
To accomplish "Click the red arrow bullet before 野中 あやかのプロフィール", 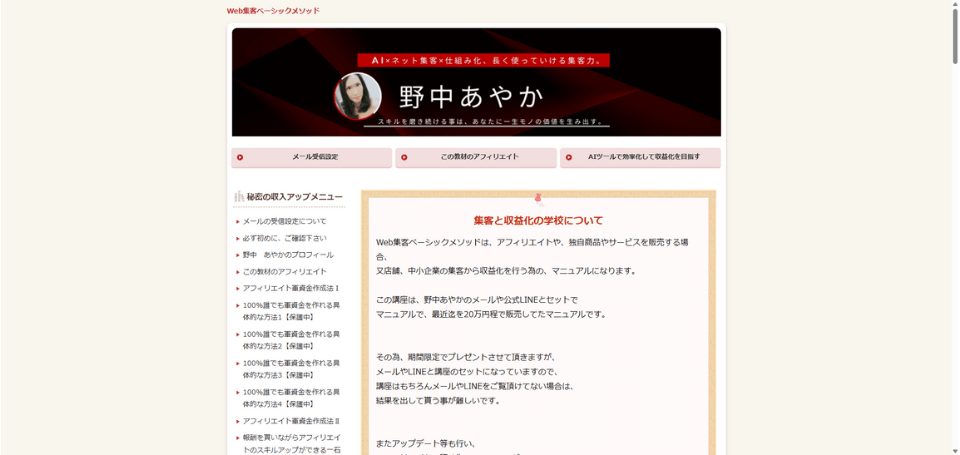I will point(238,255).
